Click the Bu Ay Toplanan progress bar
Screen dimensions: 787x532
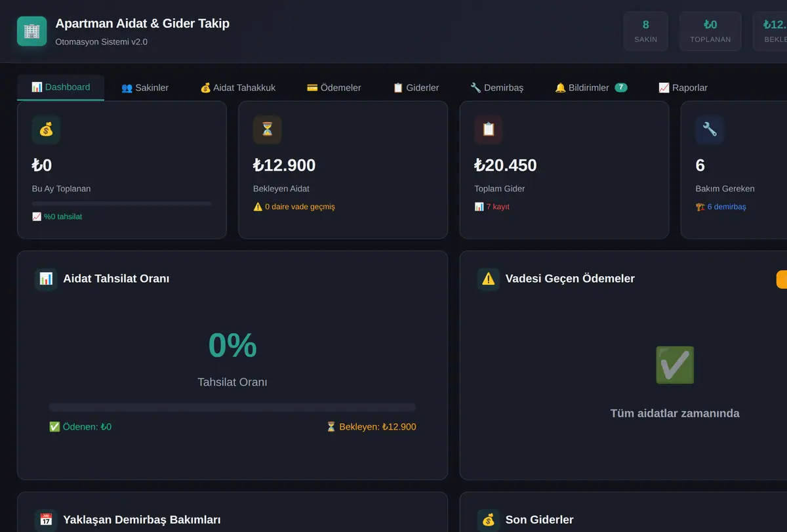click(122, 204)
